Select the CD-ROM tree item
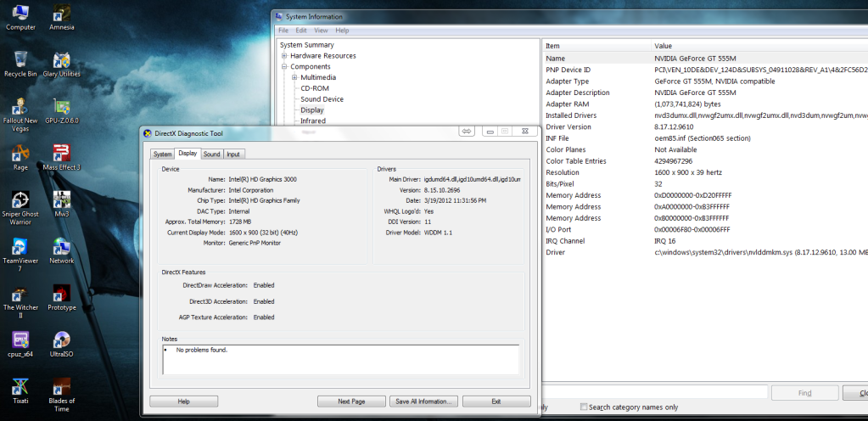 pos(315,88)
